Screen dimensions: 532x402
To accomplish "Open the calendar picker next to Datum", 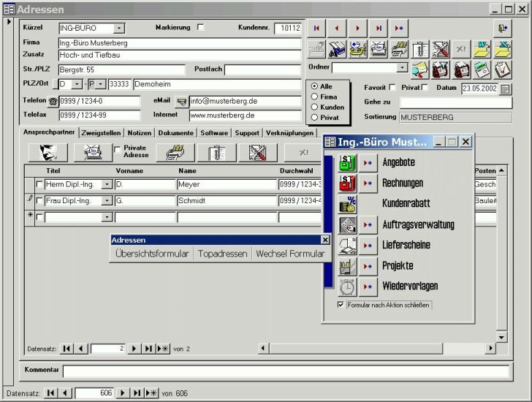I will (505, 88).
